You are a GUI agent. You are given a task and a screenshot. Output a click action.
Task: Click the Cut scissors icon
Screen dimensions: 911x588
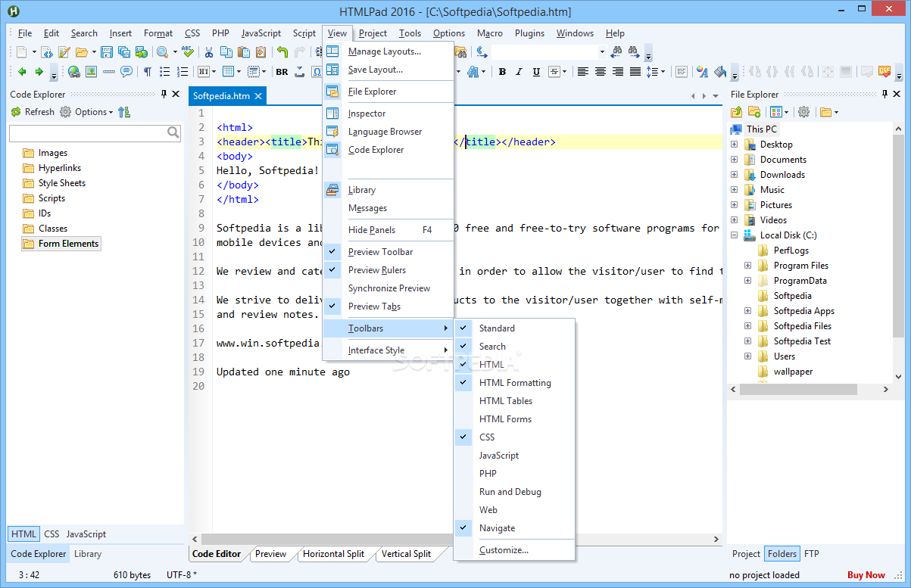(209, 52)
